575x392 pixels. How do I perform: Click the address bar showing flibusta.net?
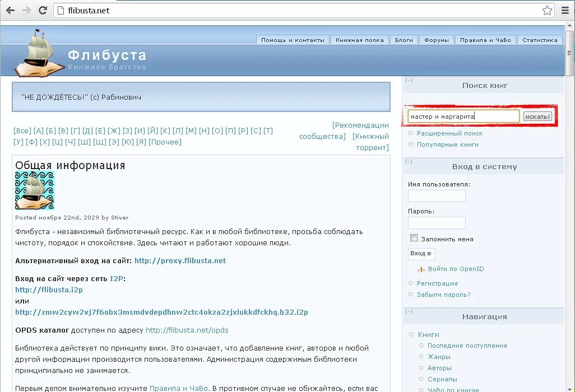(x=304, y=10)
